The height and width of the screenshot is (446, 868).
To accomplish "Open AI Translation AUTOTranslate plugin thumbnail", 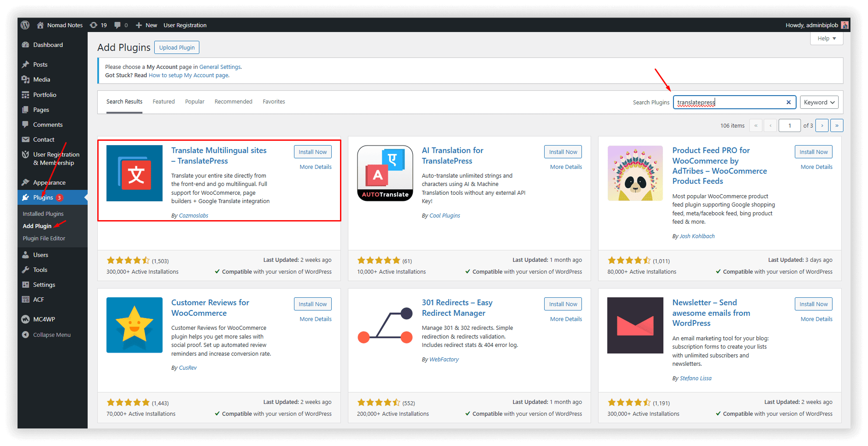I will [x=385, y=173].
